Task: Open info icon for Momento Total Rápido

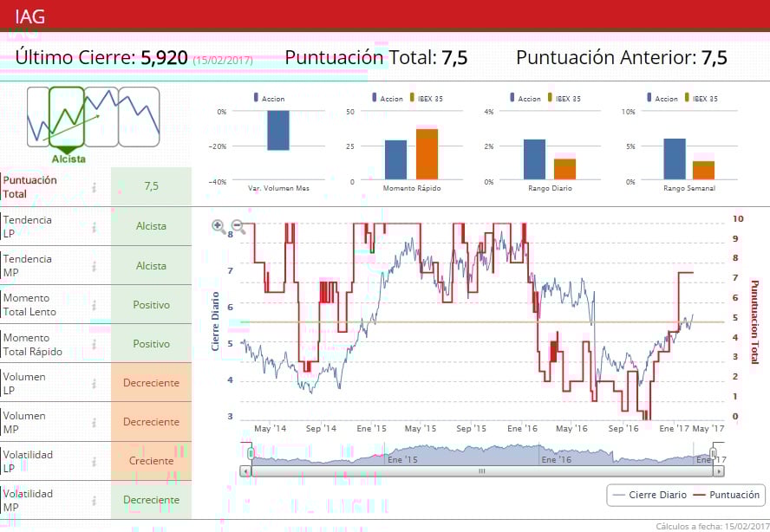Action: pos(94,345)
